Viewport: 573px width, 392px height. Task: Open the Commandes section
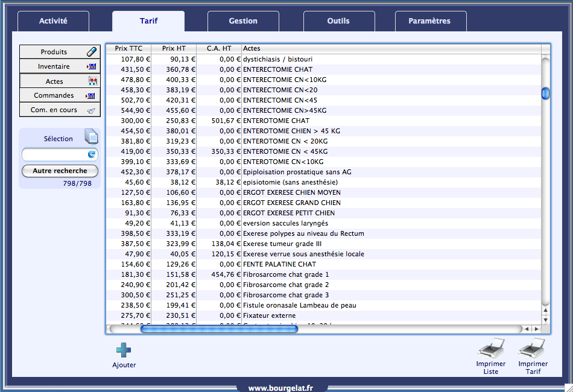[60, 95]
